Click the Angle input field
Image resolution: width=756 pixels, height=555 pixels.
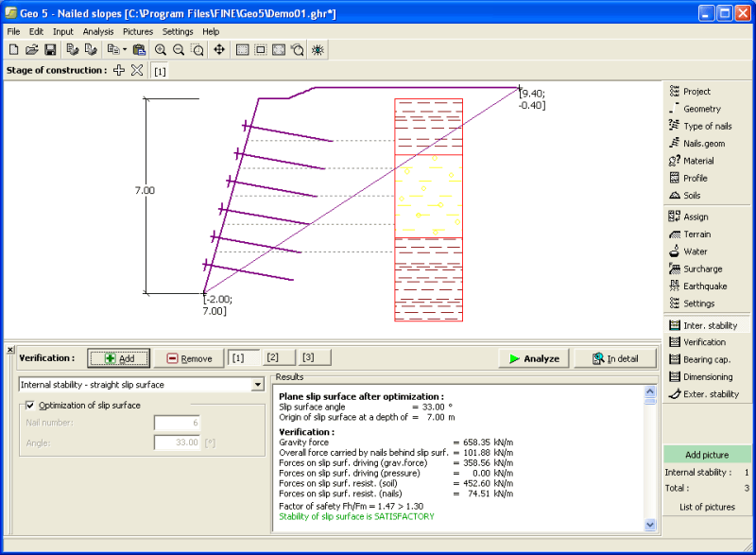177,442
